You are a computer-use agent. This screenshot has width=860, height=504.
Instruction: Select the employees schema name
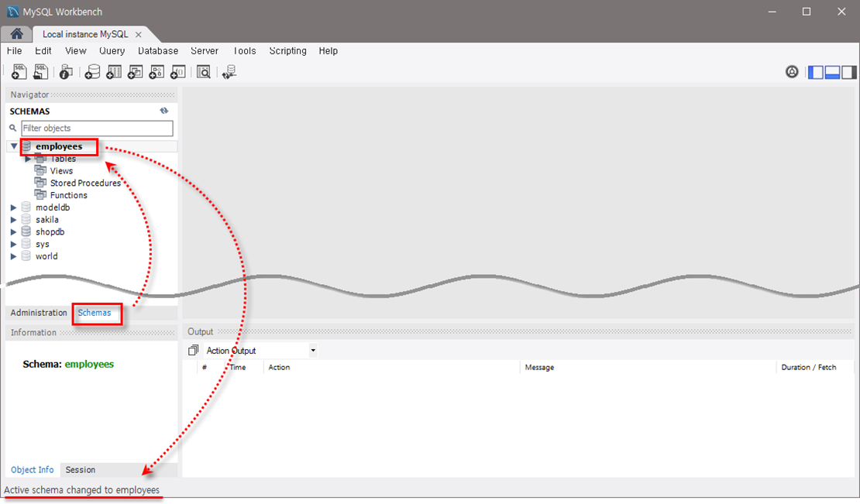[x=59, y=146]
